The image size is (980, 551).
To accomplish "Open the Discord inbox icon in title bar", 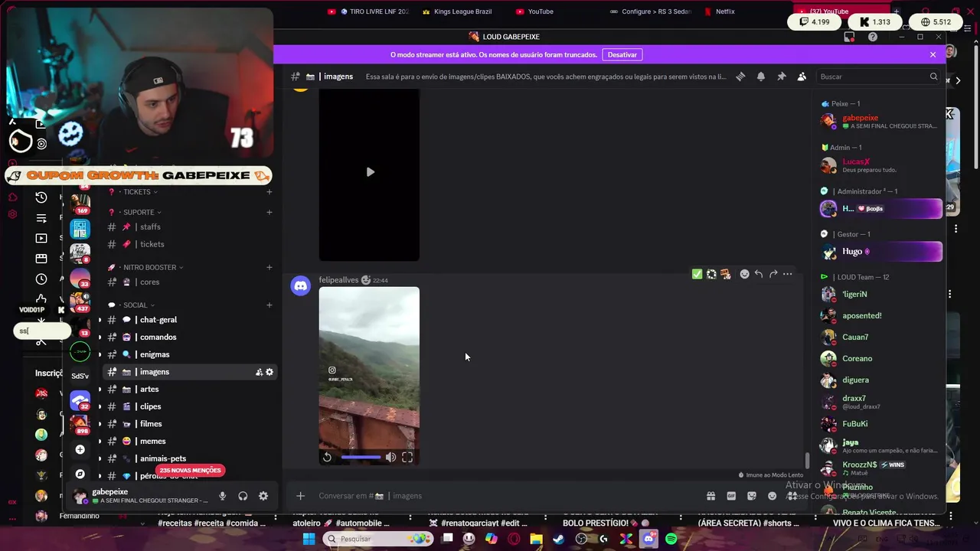I will coord(849,37).
